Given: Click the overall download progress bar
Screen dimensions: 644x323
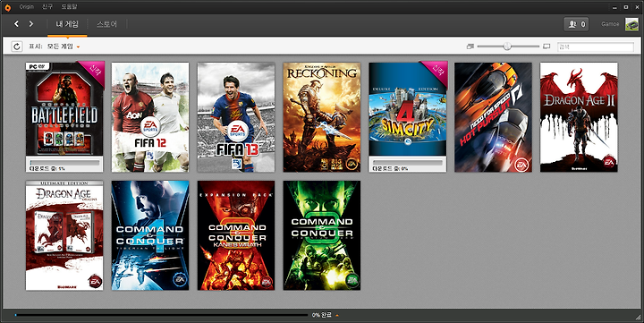Looking at the screenshot, I should tap(161, 315).
